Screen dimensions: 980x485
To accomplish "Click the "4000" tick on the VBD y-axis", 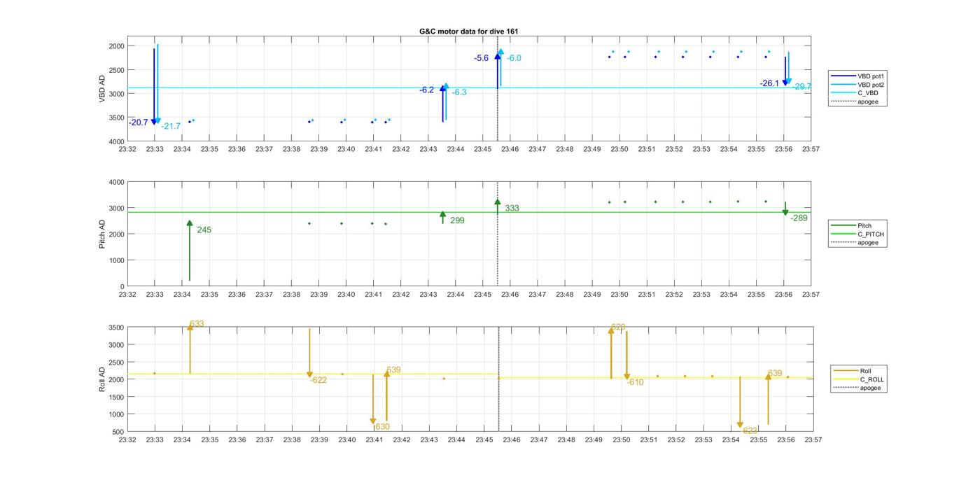I will (115, 141).
